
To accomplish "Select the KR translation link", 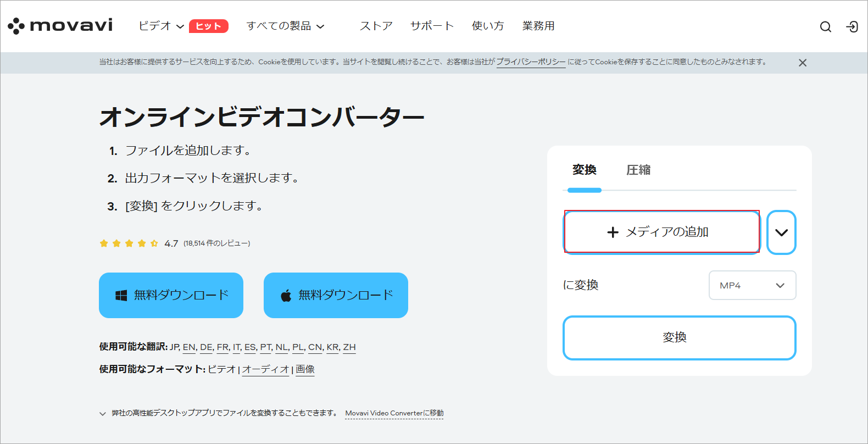I will (x=332, y=347).
